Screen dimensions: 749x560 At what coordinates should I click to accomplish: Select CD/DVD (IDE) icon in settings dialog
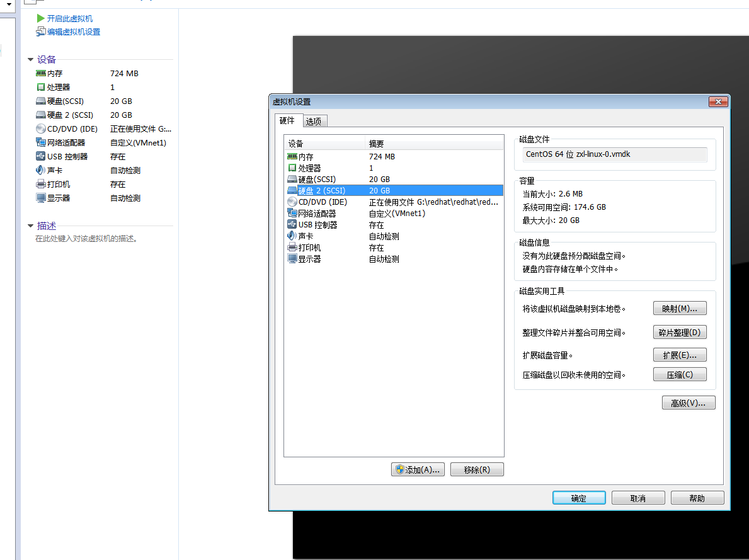point(292,202)
